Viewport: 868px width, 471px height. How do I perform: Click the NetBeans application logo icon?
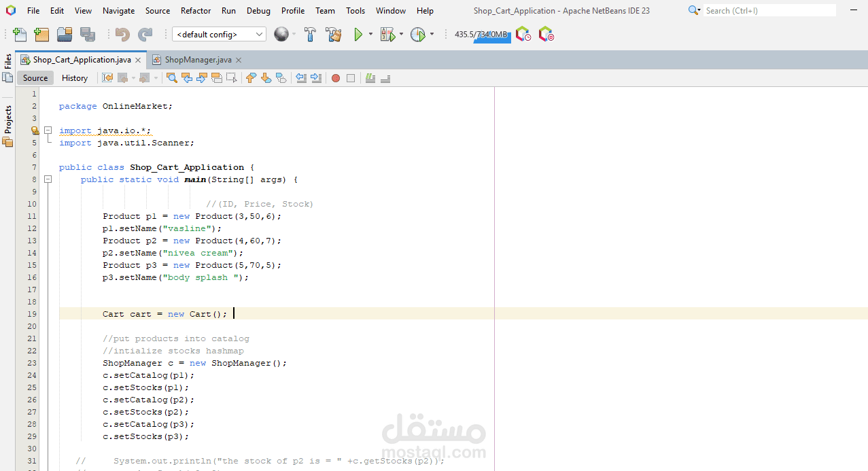(10, 10)
